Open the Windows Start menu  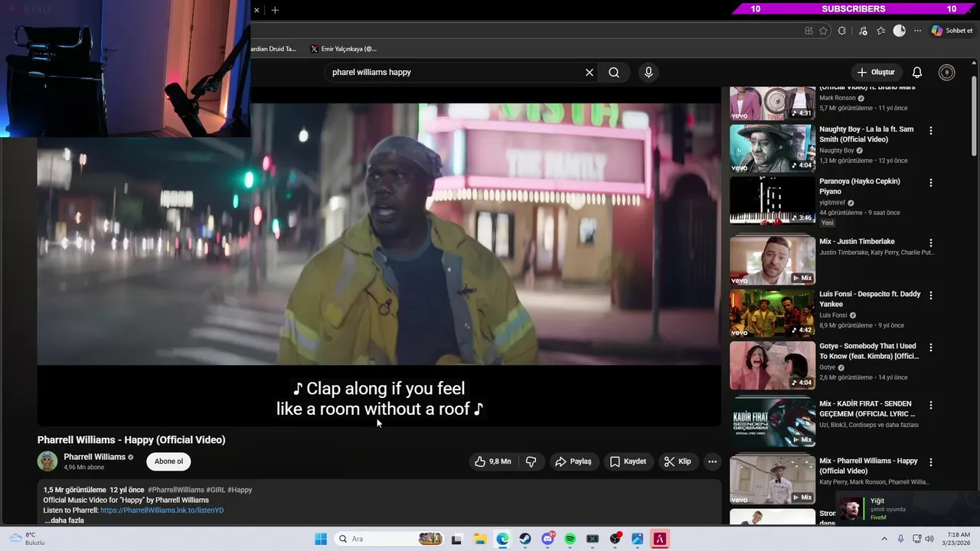pyautogui.click(x=321, y=539)
